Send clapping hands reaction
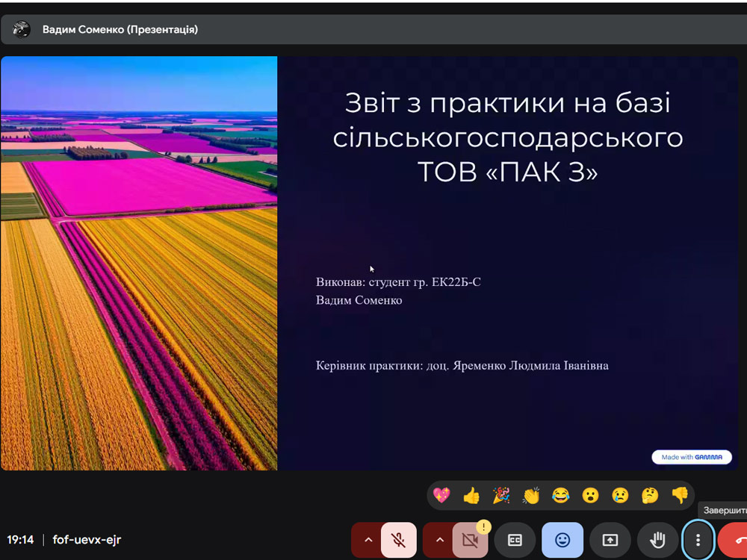 coord(531,495)
